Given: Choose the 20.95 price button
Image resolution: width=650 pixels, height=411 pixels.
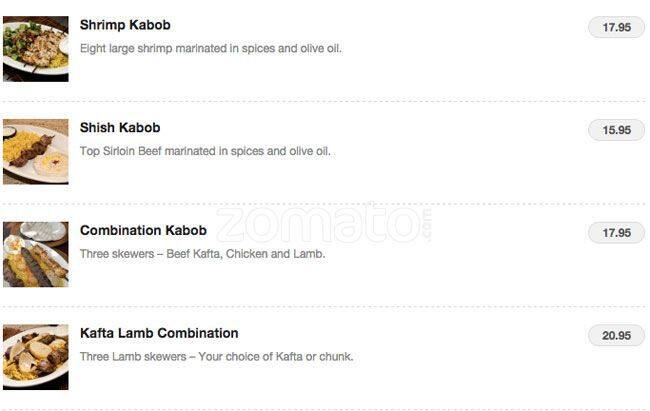Looking at the screenshot, I should point(616,336).
